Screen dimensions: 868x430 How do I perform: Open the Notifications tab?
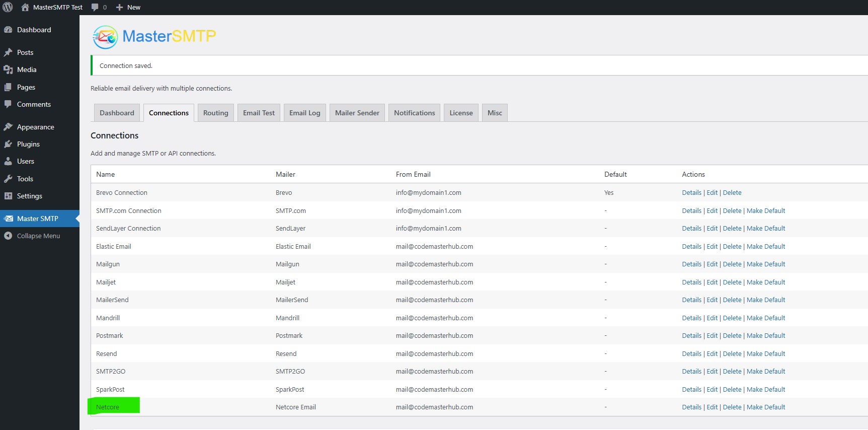point(414,113)
